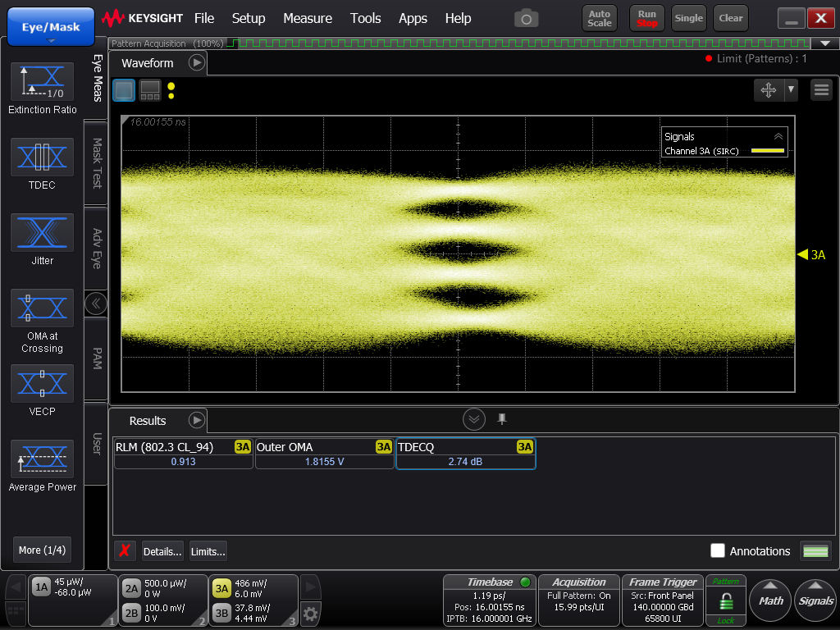Open the Measure menu

pyautogui.click(x=308, y=18)
